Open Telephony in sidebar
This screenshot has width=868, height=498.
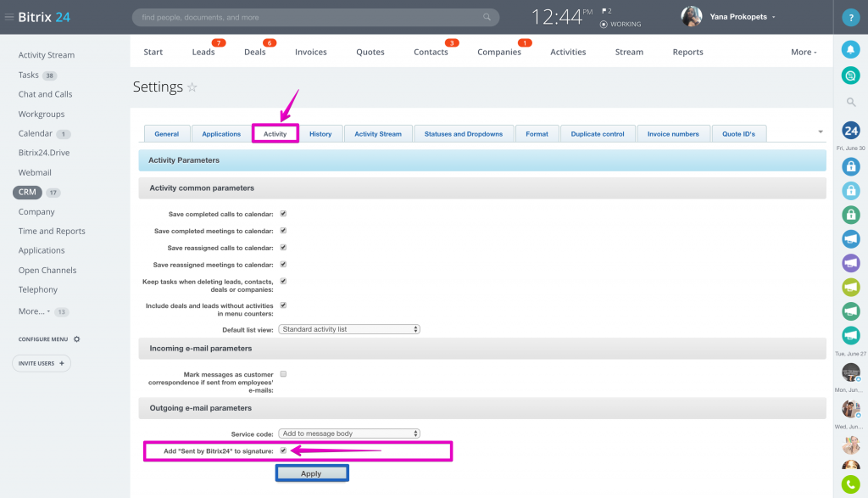click(x=37, y=289)
